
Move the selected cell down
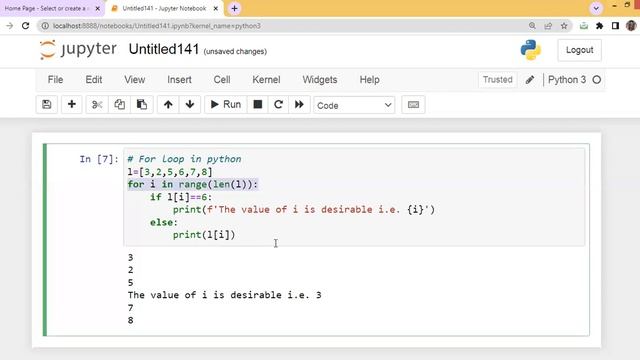tap(190, 104)
